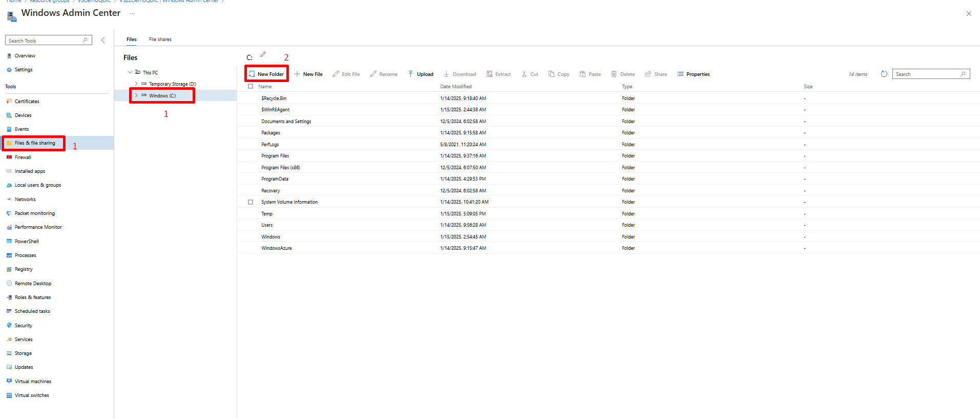Select the $Recycle.Bin folder row

(x=609, y=98)
